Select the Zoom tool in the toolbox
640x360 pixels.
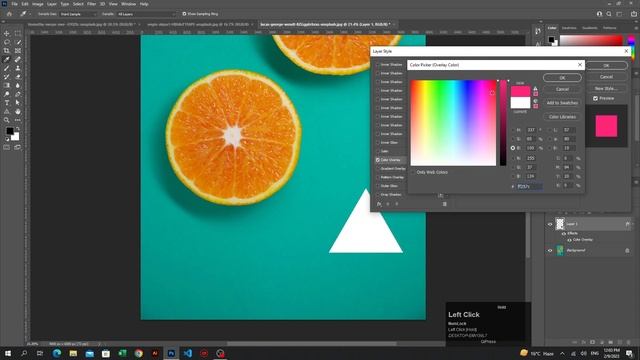(x=7, y=120)
